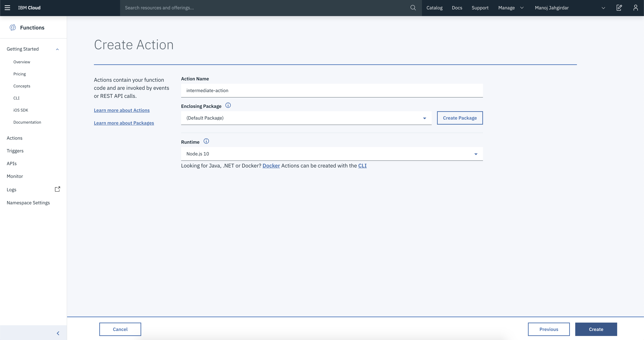This screenshot has height=340, width=644.
Task: Click the Create Package button
Action: coord(460,118)
